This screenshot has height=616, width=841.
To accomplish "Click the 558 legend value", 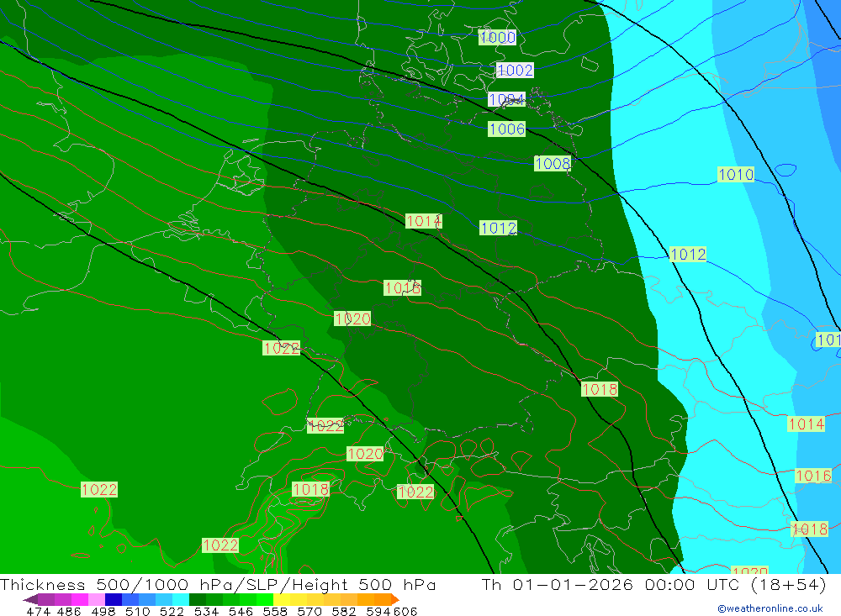I will coord(275,612).
